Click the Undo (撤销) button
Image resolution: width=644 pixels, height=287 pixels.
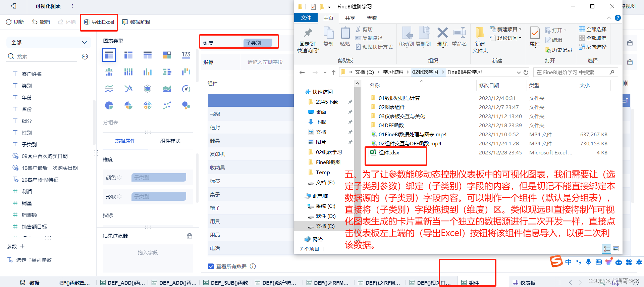click(x=41, y=22)
